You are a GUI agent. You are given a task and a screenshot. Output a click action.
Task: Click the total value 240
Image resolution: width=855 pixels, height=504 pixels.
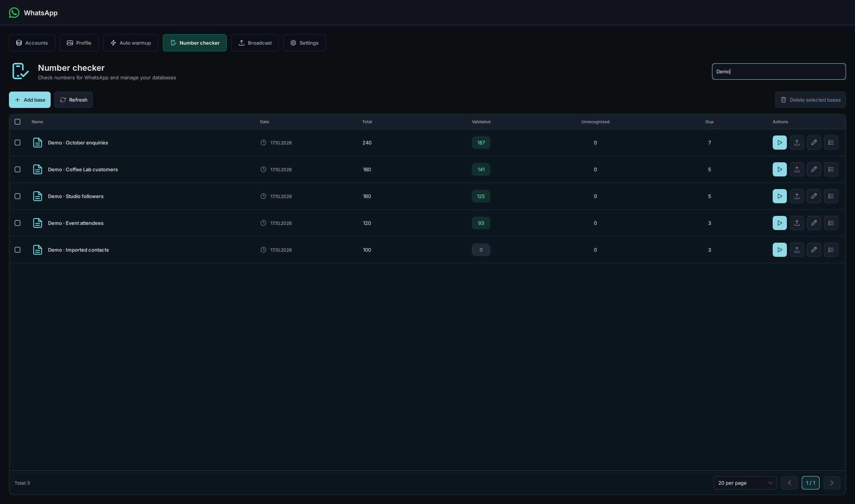tap(367, 143)
